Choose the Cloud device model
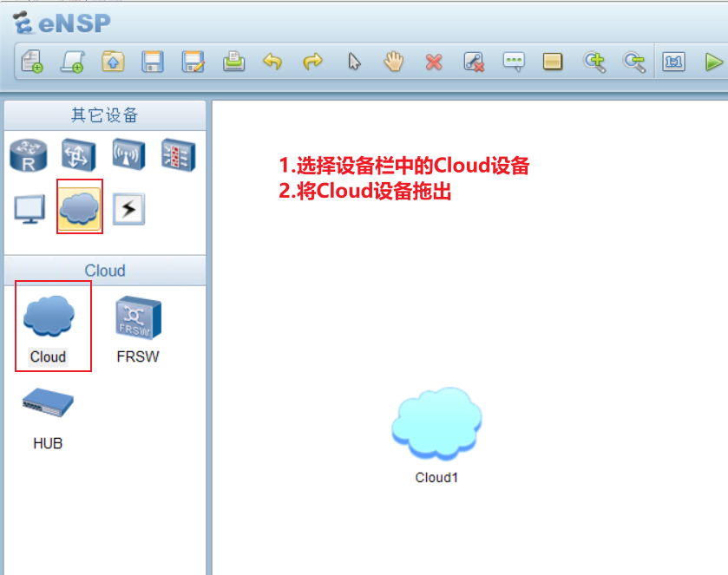Screen dimensions: 728x575 (49, 330)
